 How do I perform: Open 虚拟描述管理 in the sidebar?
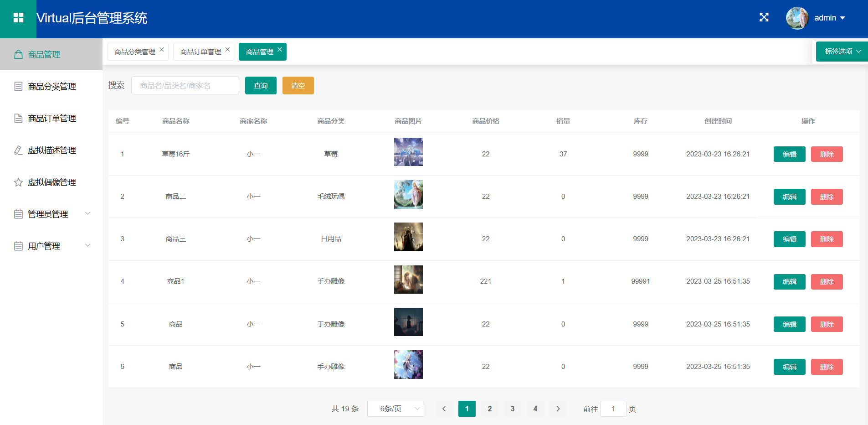click(51, 150)
